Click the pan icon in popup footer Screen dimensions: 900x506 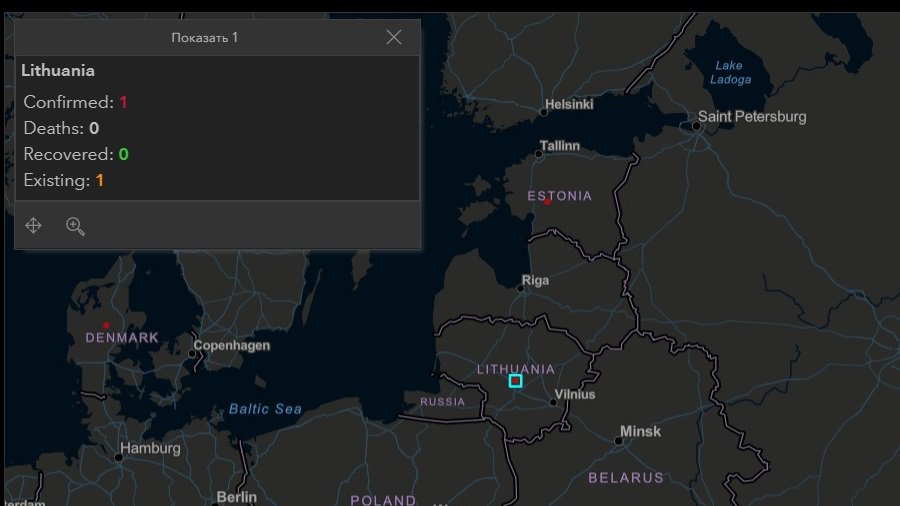pos(33,226)
